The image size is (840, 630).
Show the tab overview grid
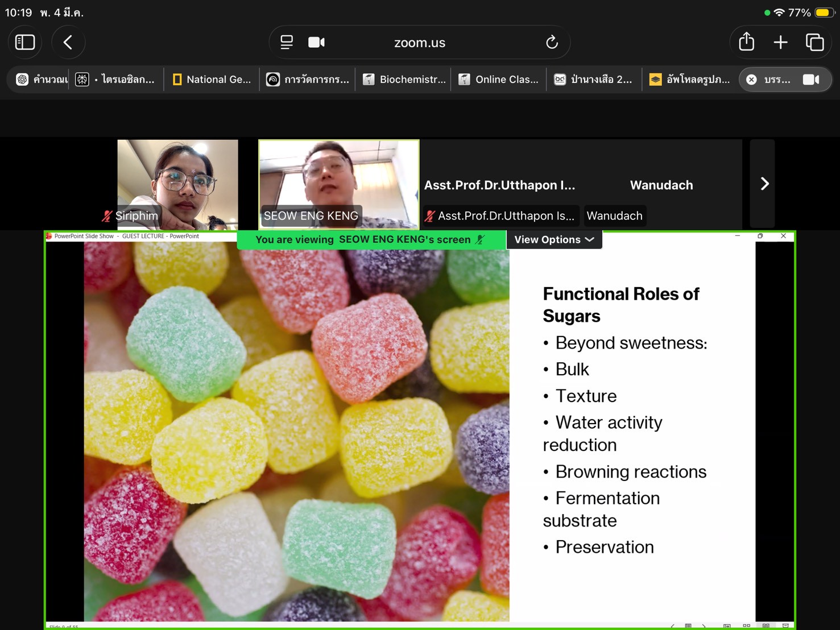coord(814,43)
